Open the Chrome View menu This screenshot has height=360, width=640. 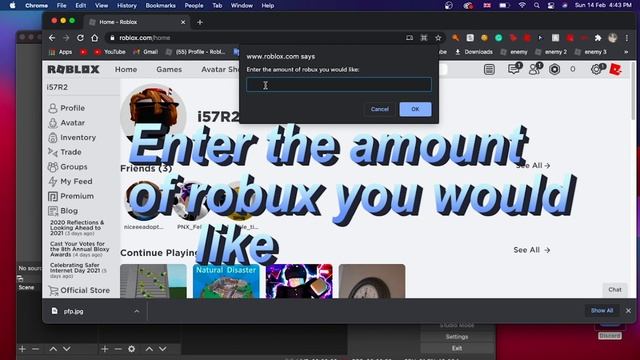pyautogui.click(x=101, y=5)
